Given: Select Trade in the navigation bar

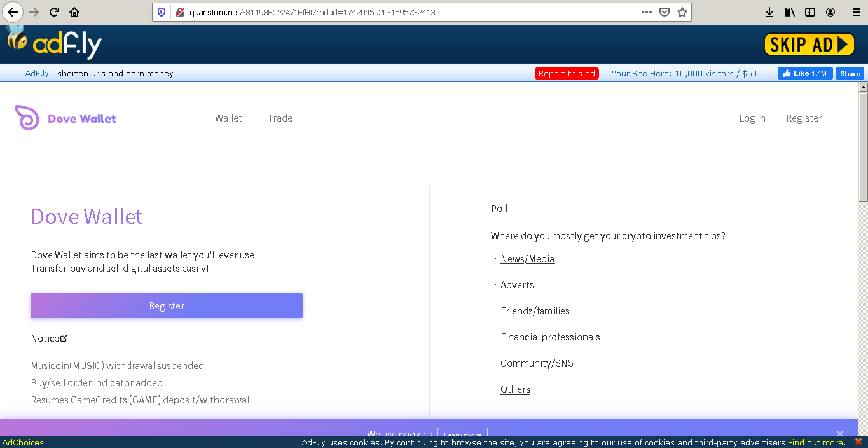Looking at the screenshot, I should [280, 118].
